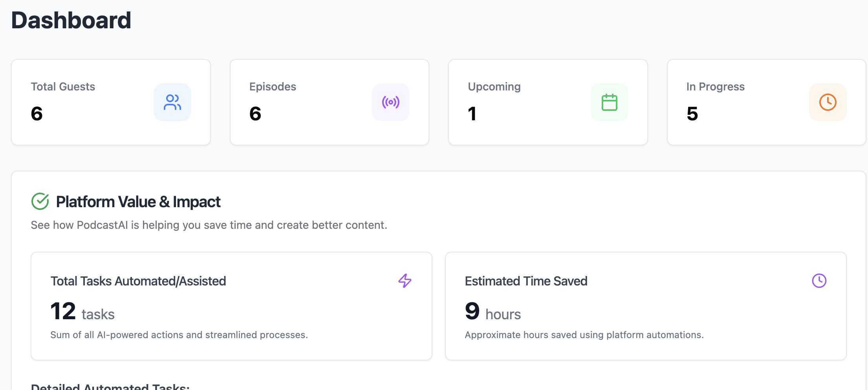Click the Detailed Automated Tasks heading
The image size is (868, 390).
pos(110,386)
